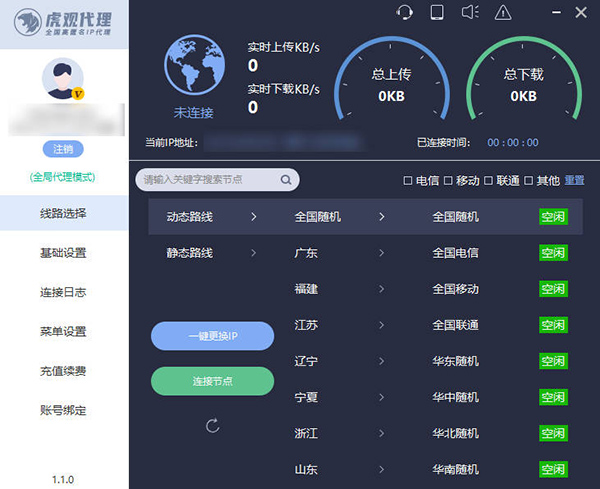This screenshot has height=489, width=600.
Task: Check the 联通 carrier checkbox
Action: (x=489, y=181)
